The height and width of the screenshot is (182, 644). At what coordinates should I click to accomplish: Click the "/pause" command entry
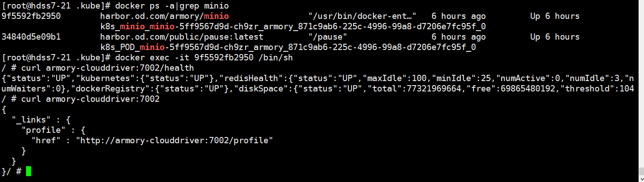pos(328,37)
